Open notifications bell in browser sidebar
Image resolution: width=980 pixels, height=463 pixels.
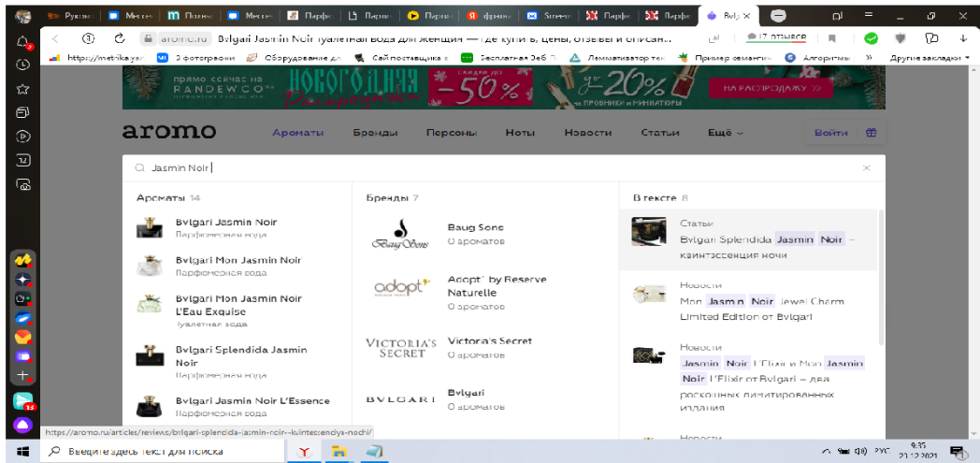click(22, 42)
